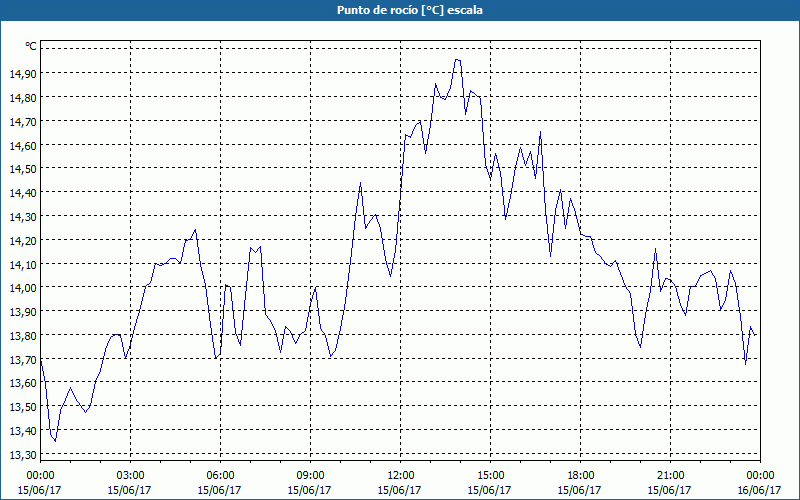
Task: Click the 15:00 x-axis time label
Action: [490, 476]
